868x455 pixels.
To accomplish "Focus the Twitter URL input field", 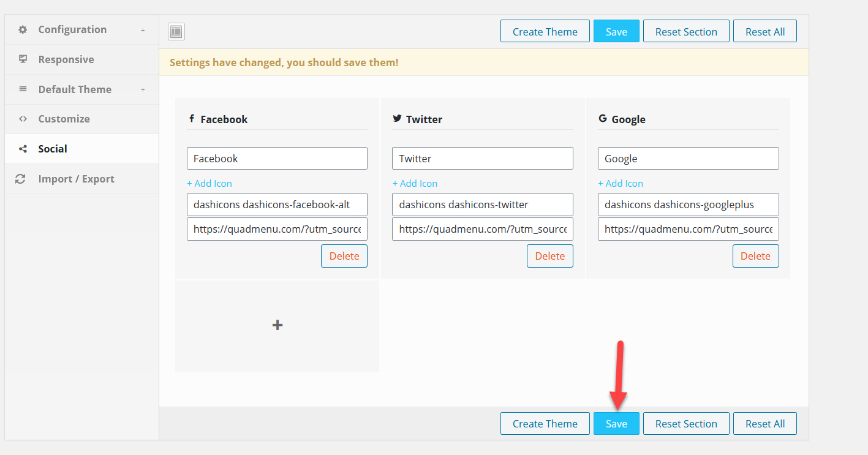I will tap(483, 229).
